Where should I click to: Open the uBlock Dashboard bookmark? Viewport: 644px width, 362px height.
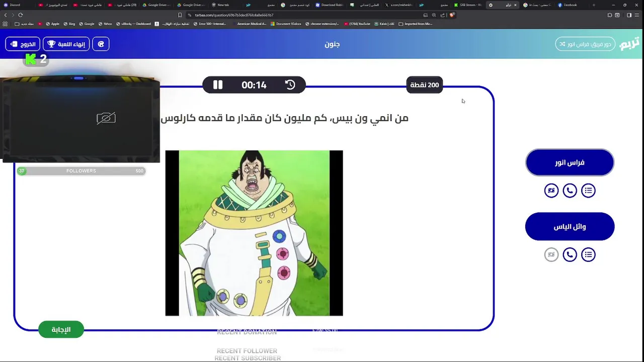[133, 24]
